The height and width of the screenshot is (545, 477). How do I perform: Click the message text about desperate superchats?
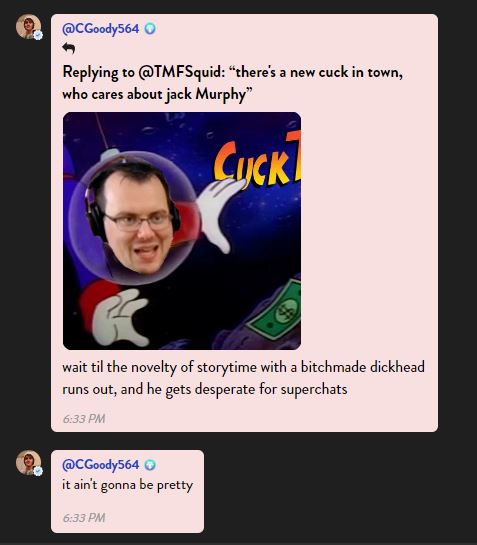click(243, 378)
